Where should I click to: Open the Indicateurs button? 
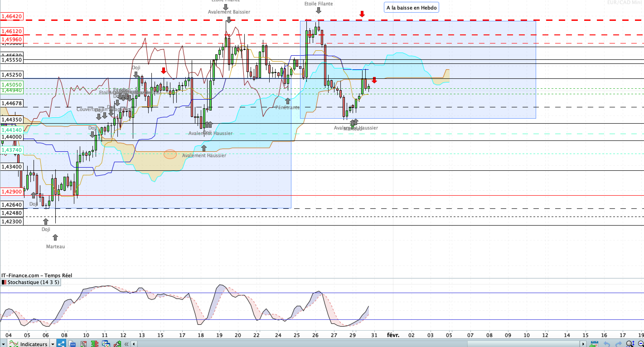[x=28, y=344]
